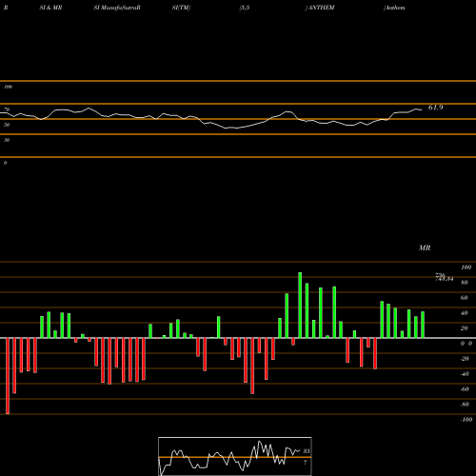Open the mini RSI overview chart thumbnail
The image size is (476, 476).
coord(235,456)
